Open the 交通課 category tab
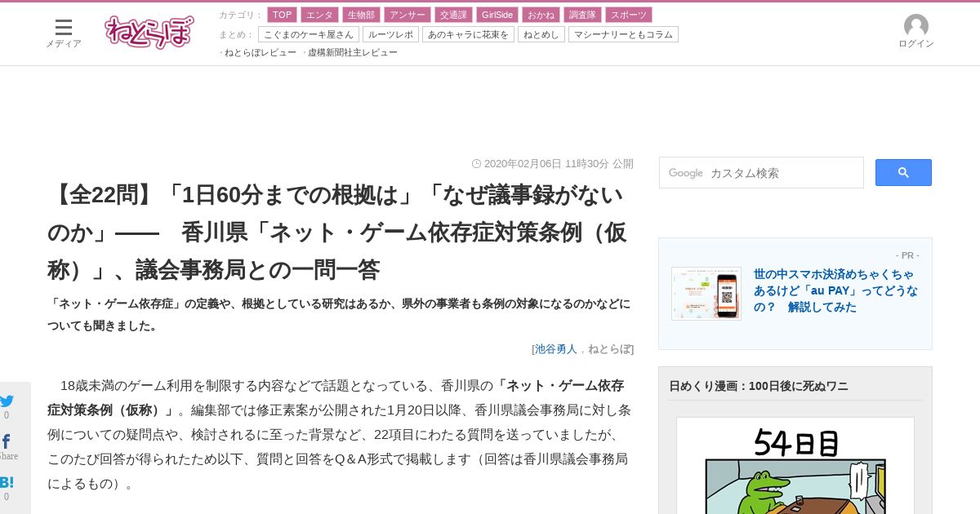Image resolution: width=980 pixels, height=514 pixels. coord(452,15)
